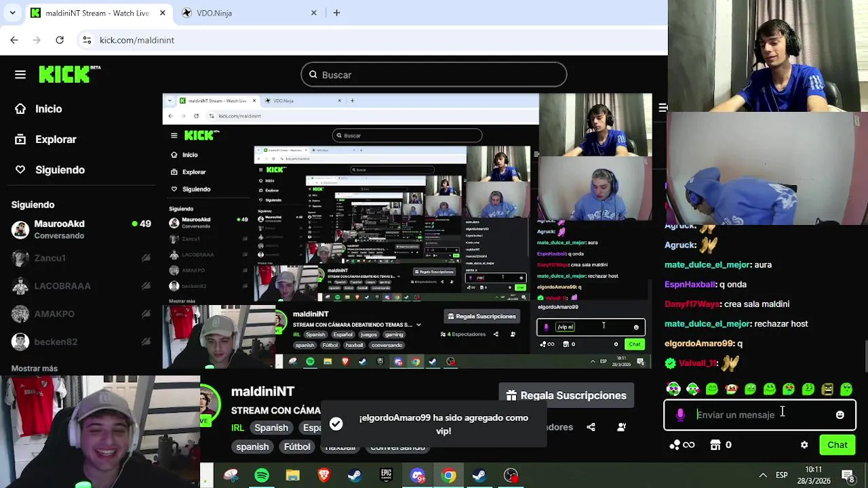Open the Kick hamburger menu

pos(20,75)
